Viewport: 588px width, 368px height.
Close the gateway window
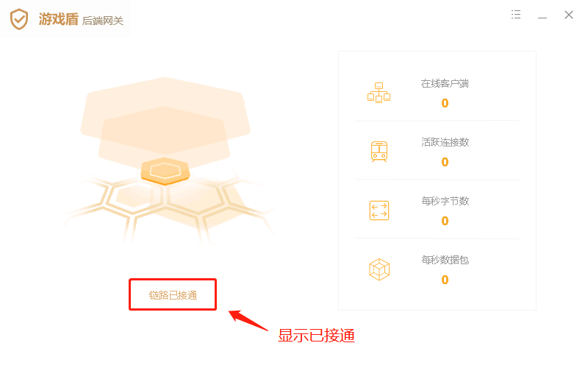[569, 15]
